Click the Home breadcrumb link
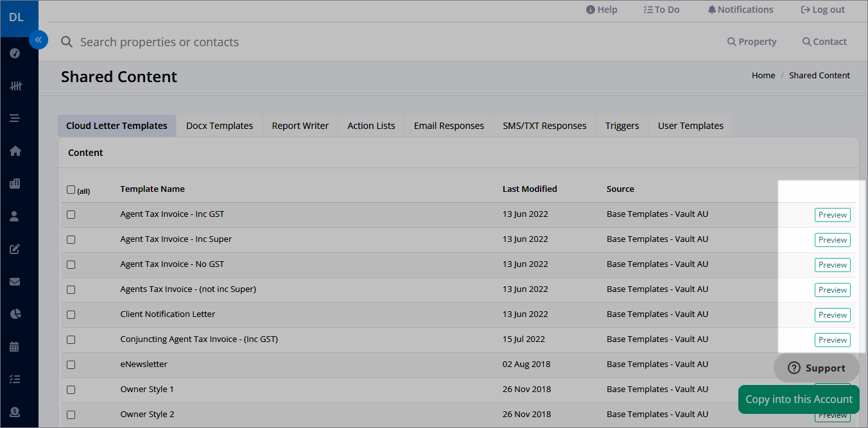Screen dimensions: 868x428 [x=763, y=75]
